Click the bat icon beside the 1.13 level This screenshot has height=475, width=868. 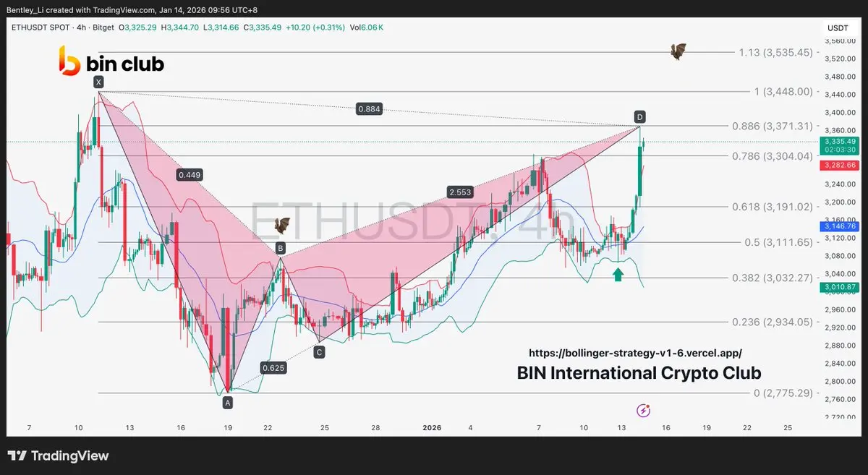click(x=678, y=51)
